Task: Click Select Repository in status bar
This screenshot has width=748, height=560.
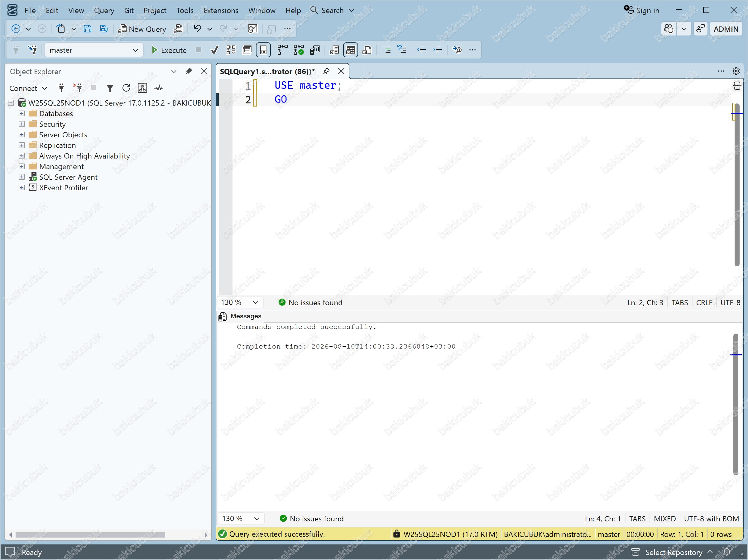Action: point(673,552)
